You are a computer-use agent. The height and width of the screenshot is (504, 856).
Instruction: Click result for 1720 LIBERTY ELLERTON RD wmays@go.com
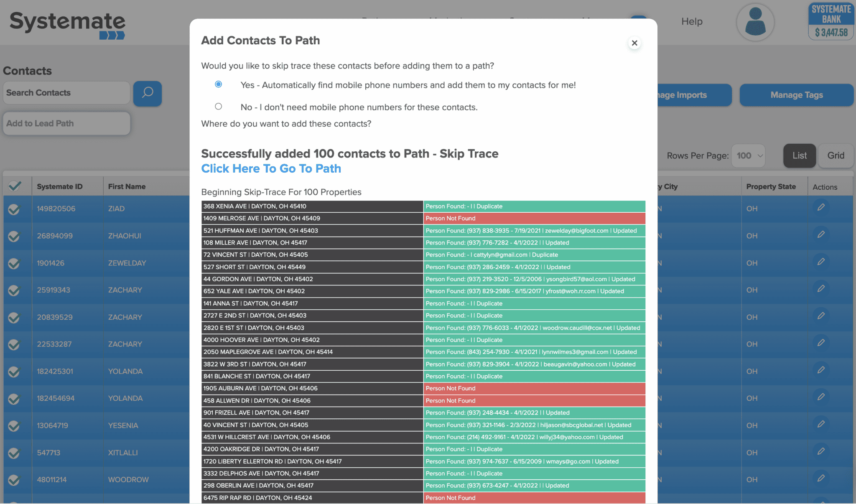click(x=534, y=461)
